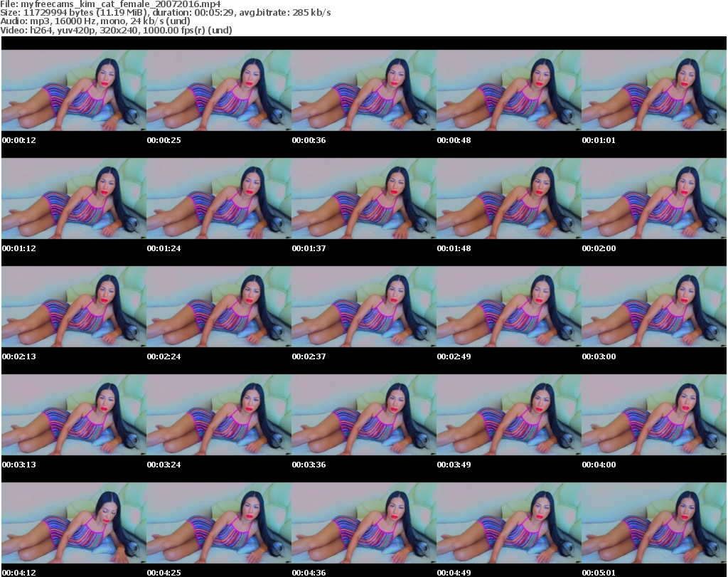The image size is (728, 577).
Task: Click the 00:02:00 timestamp label
Action: coord(599,248)
